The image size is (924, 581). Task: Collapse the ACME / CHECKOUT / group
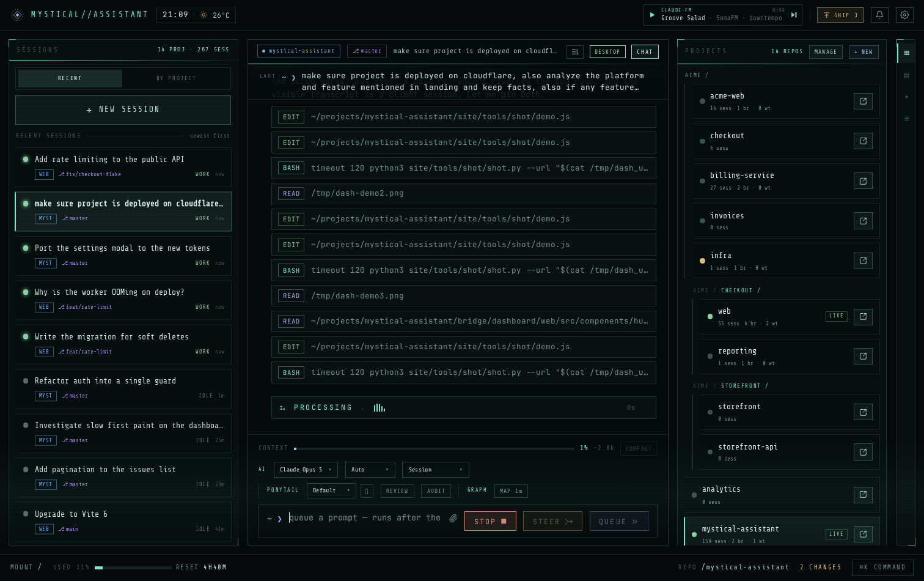click(726, 290)
